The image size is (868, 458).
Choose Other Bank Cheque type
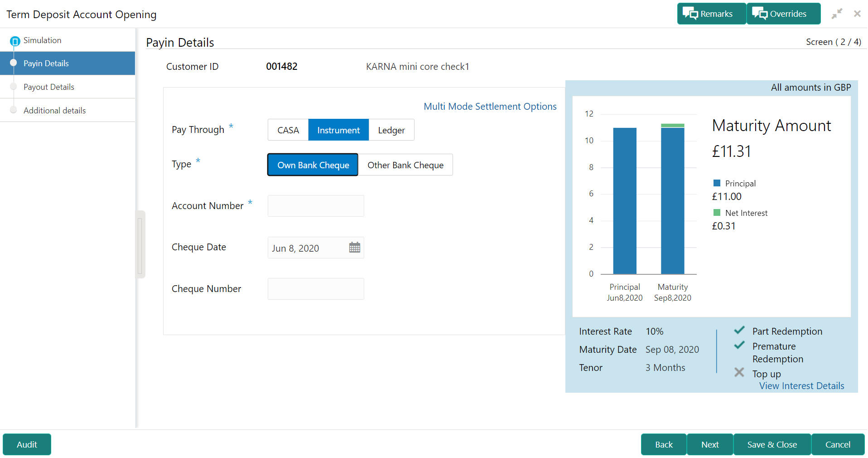tap(405, 165)
